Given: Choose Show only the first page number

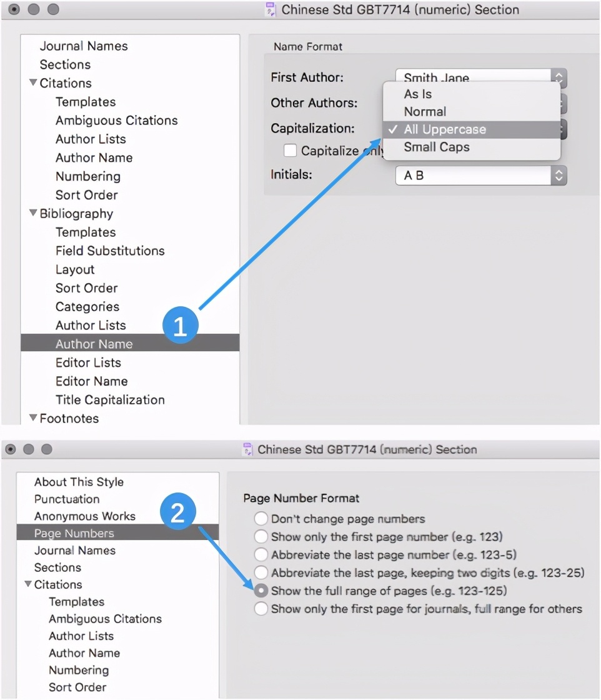Looking at the screenshot, I should (x=261, y=537).
